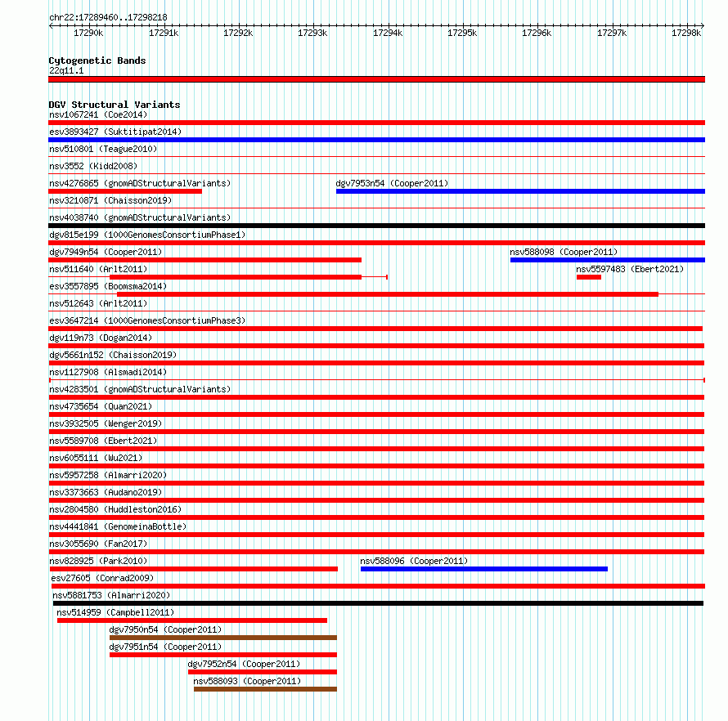
Task: Select dgv7953n54 (Cooper2011) label
Action: click(x=392, y=183)
